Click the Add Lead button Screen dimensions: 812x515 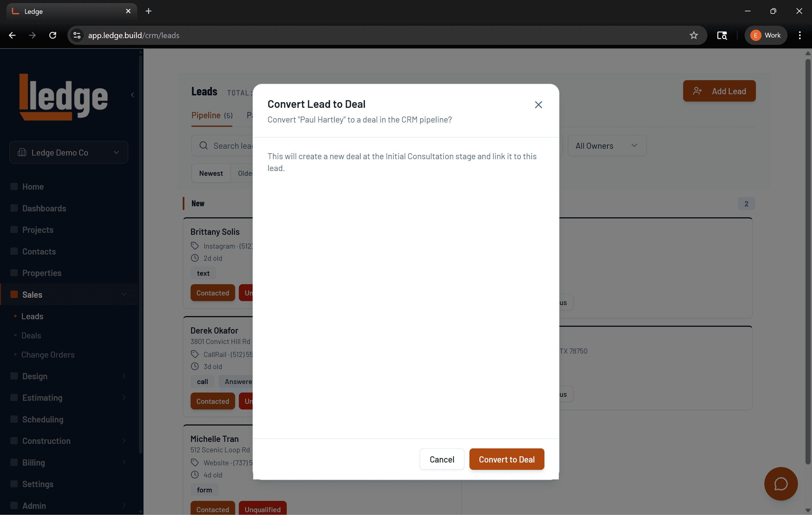[719, 91]
